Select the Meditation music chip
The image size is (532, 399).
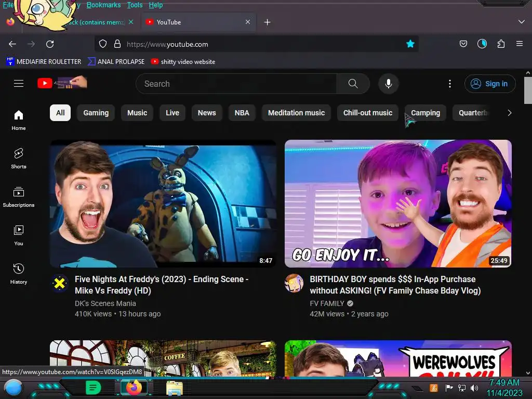pos(296,113)
